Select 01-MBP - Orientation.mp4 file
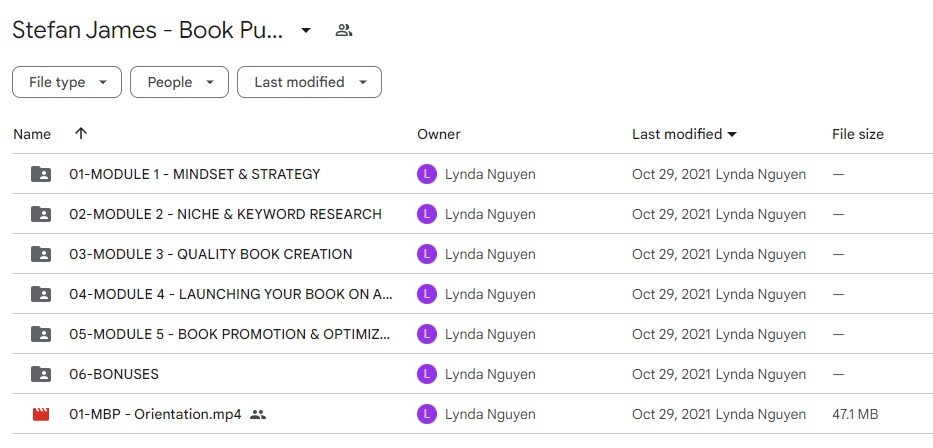The width and height of the screenshot is (933, 448). pyautogui.click(x=155, y=414)
